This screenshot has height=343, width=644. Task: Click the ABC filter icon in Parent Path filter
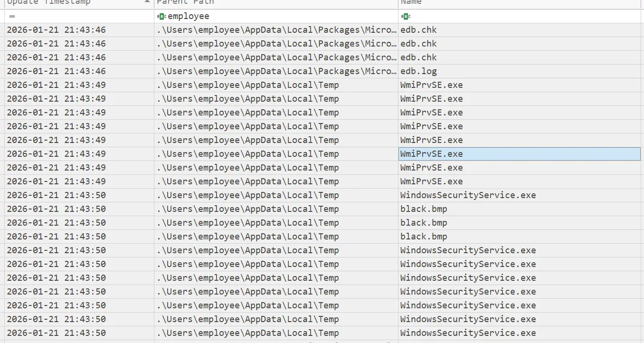pos(161,17)
